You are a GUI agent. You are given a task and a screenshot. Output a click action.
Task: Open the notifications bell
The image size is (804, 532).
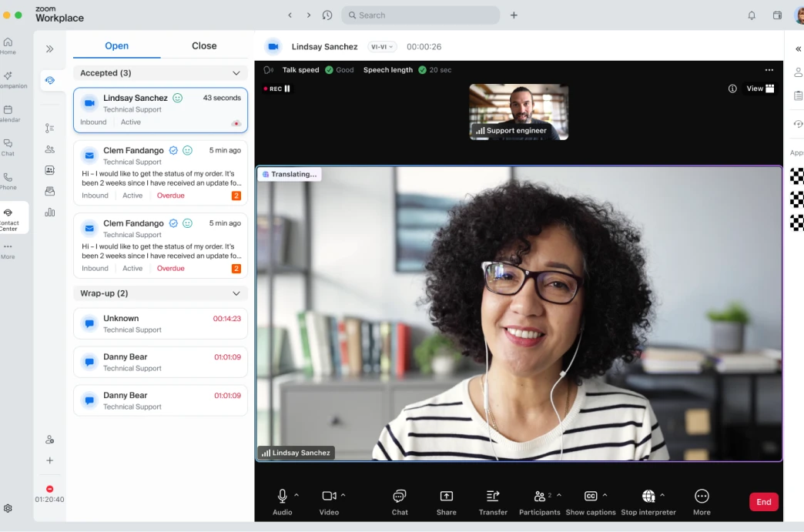[x=752, y=15]
